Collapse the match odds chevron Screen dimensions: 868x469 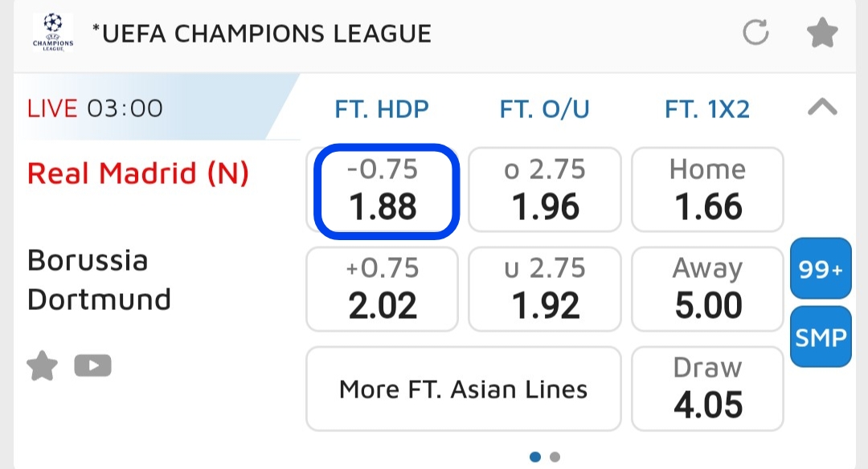tap(821, 108)
